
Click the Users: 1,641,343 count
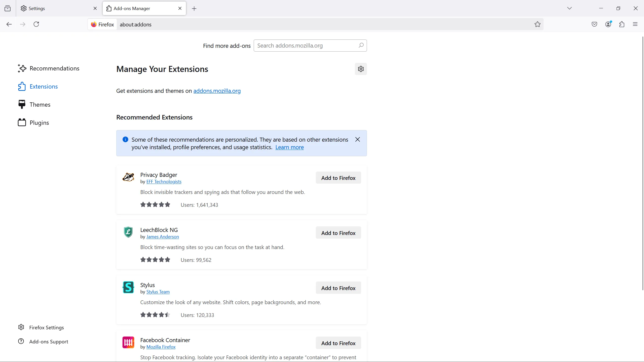click(x=199, y=205)
